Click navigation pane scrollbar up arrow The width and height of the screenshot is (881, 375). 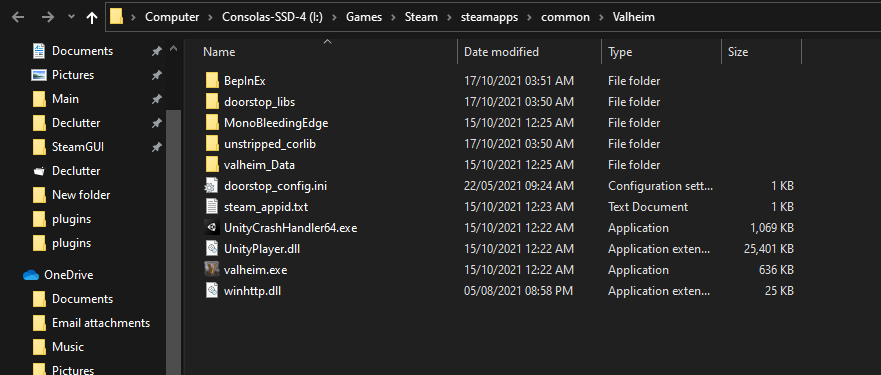click(174, 49)
